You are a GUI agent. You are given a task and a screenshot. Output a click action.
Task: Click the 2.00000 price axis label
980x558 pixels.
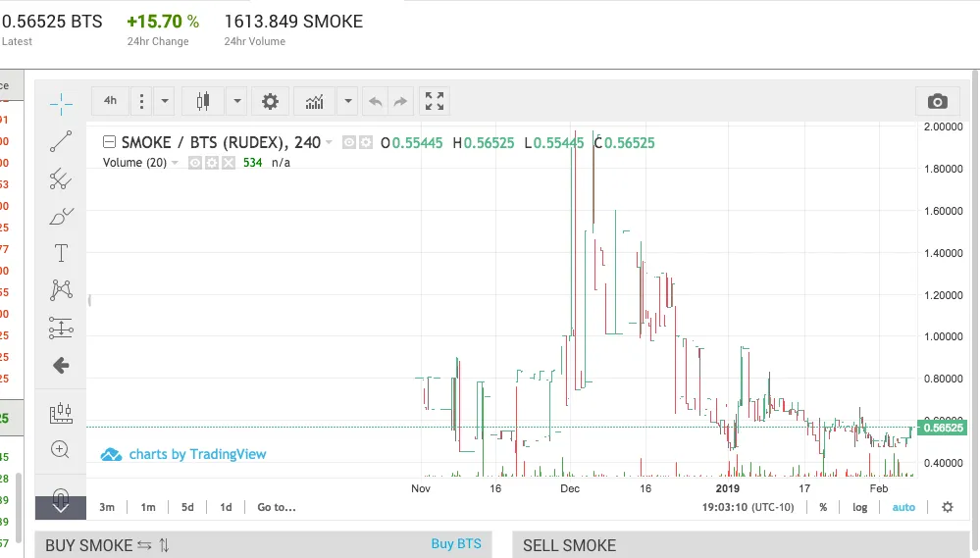944,127
